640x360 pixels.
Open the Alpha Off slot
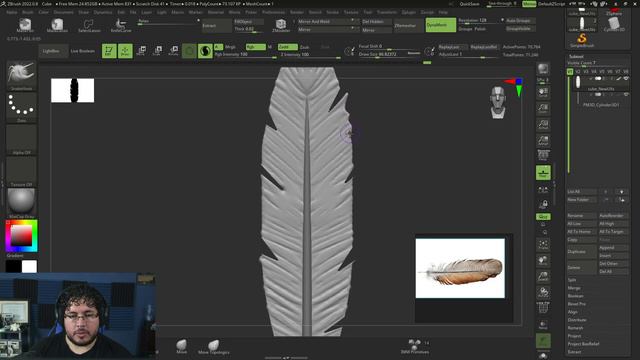21,140
